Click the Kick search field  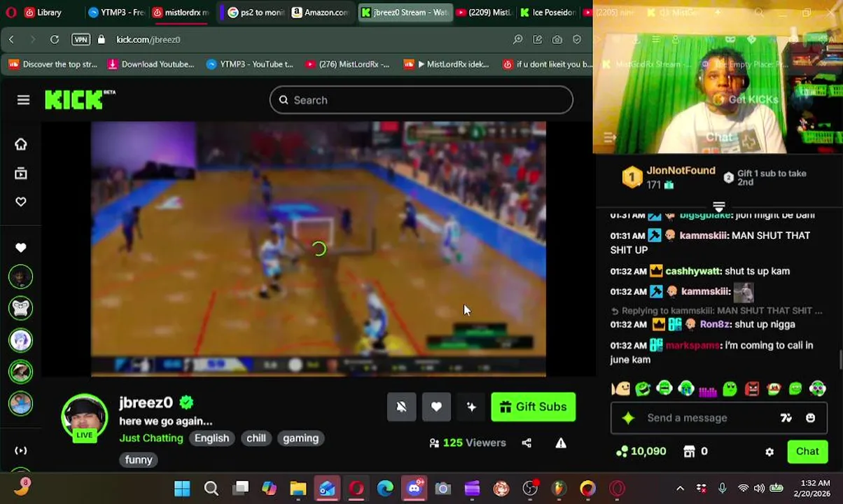pyautogui.click(x=421, y=100)
